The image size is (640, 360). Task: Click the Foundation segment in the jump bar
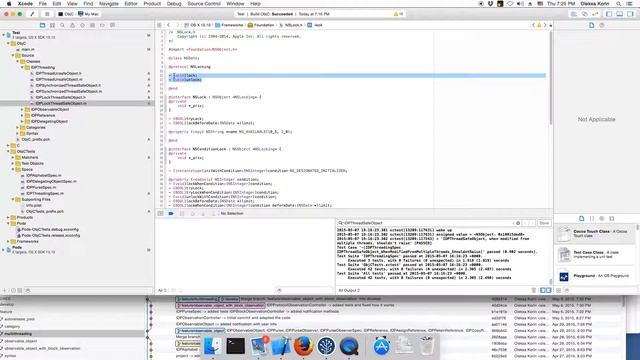261,25
